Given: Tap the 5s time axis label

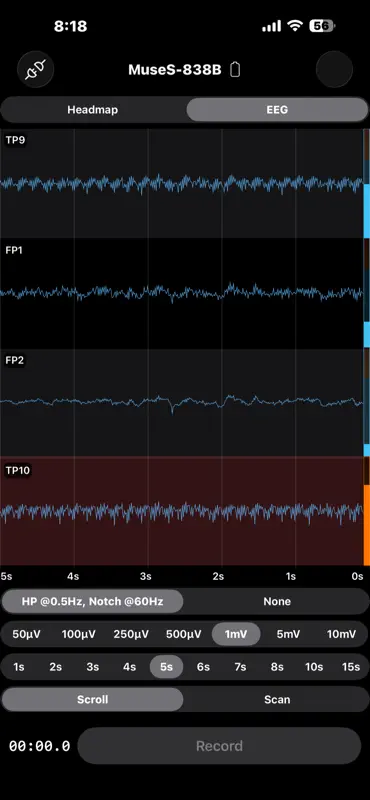Looking at the screenshot, I should [7, 576].
